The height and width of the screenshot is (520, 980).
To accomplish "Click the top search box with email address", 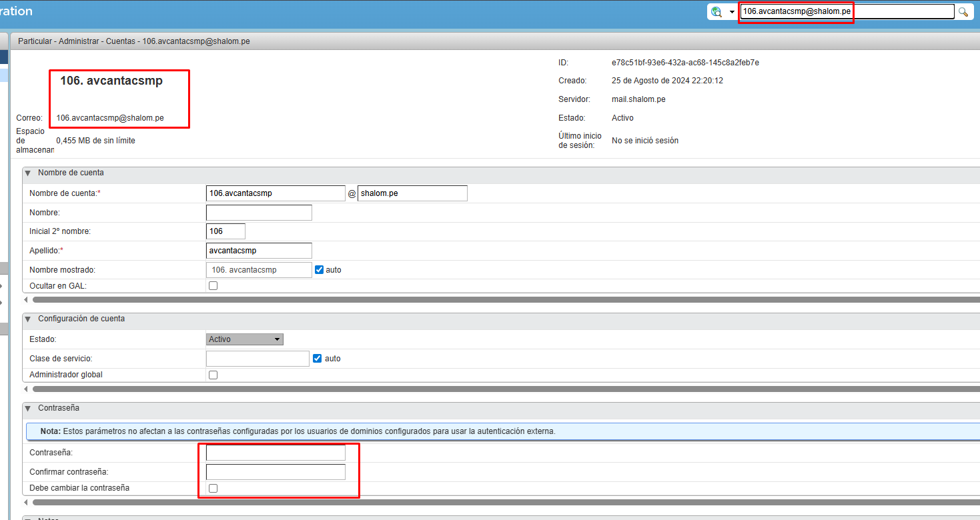I will point(847,12).
